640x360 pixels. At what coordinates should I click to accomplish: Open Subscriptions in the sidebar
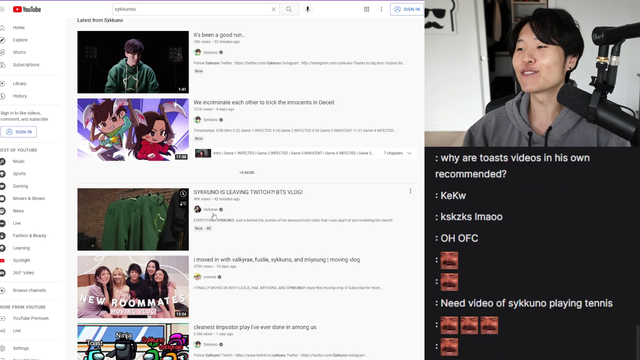click(x=26, y=64)
